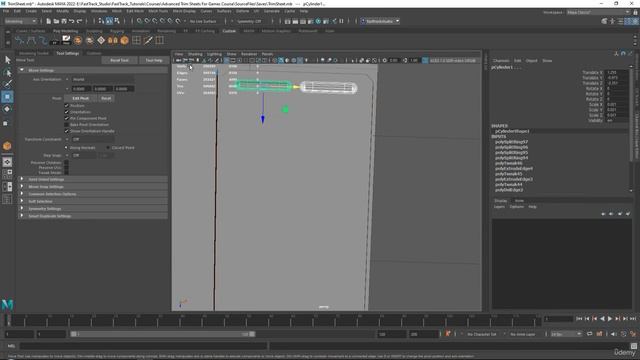This screenshot has width=640, height=360.
Task: Click the diagonal pen shelf icon
Action: coord(148,40)
